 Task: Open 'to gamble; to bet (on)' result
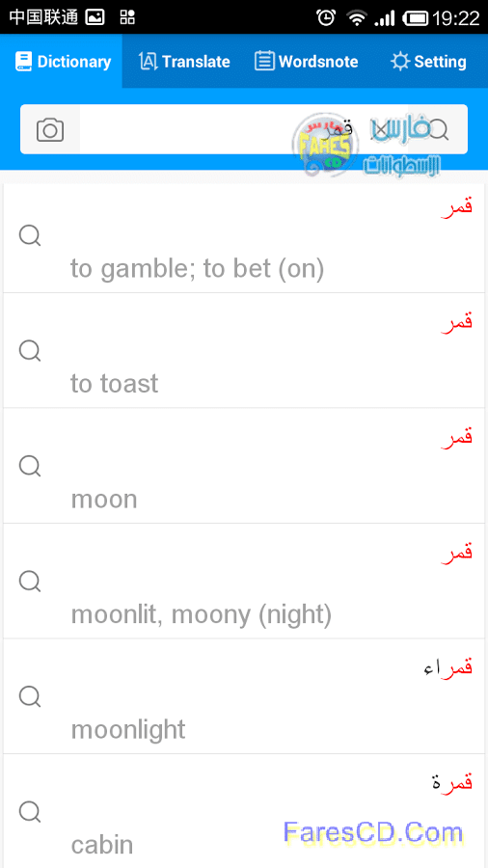244,238
